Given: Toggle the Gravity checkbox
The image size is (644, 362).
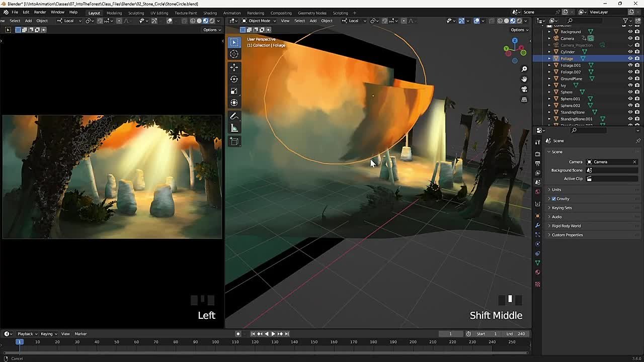Looking at the screenshot, I should click(553, 199).
